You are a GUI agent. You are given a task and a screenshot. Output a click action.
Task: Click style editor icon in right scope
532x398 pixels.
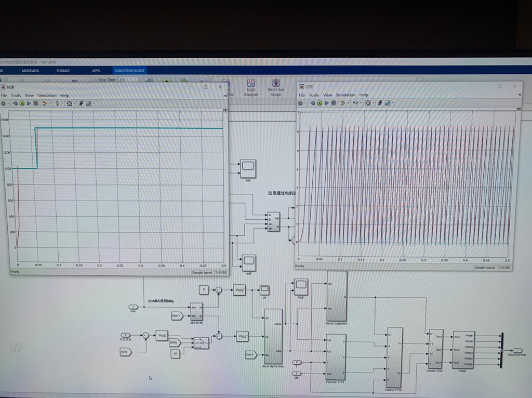pos(388,103)
